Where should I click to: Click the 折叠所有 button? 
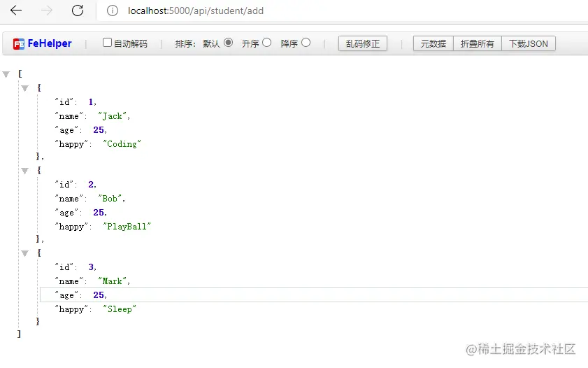[477, 43]
